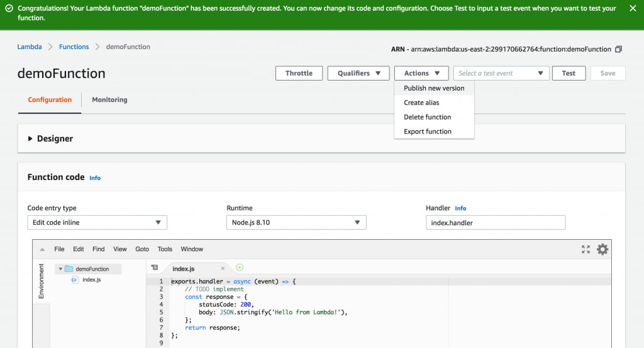Add a new editor tab with plus icon
This screenshot has height=348, width=644.
240,267
